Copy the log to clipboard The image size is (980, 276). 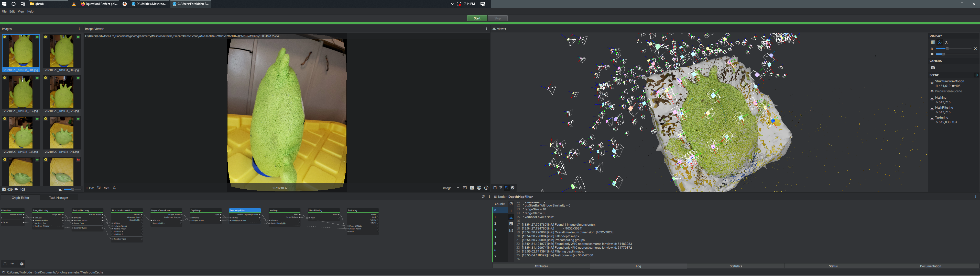click(511, 224)
